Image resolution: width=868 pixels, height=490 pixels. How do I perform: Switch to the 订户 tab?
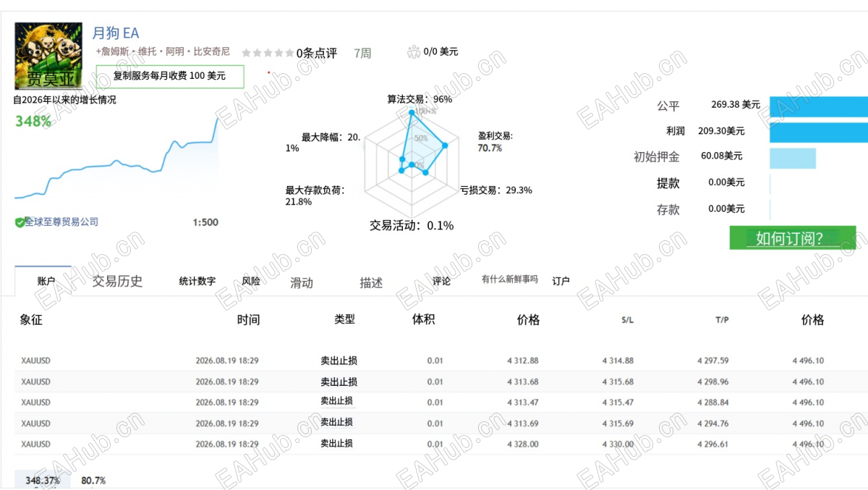561,282
